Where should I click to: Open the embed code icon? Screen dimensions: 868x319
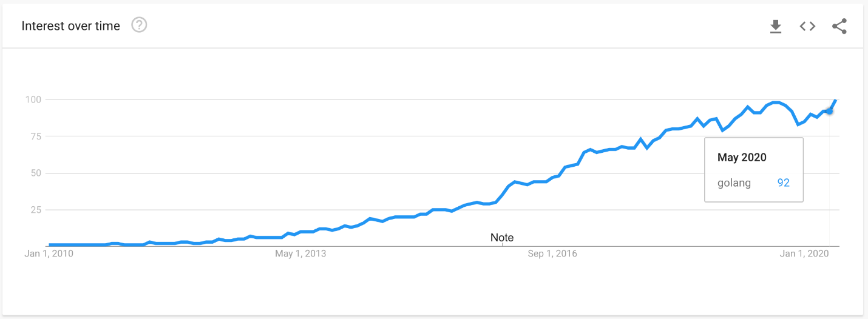tap(807, 26)
